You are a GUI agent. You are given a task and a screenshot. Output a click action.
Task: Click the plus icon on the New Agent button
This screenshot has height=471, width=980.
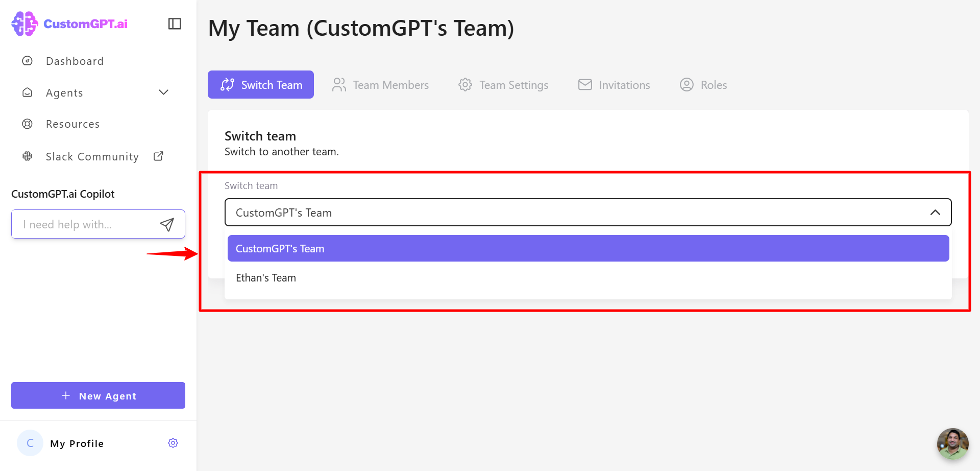click(66, 395)
